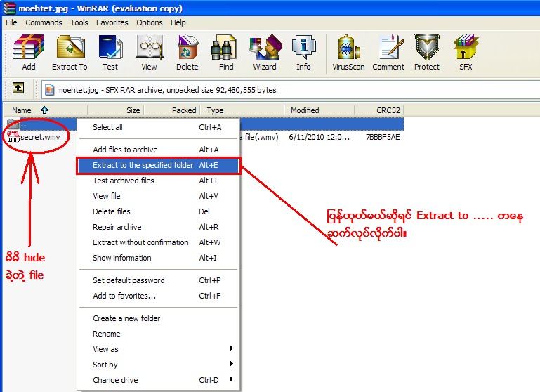
Task: Expand the View as submenu
Action: tap(159, 349)
